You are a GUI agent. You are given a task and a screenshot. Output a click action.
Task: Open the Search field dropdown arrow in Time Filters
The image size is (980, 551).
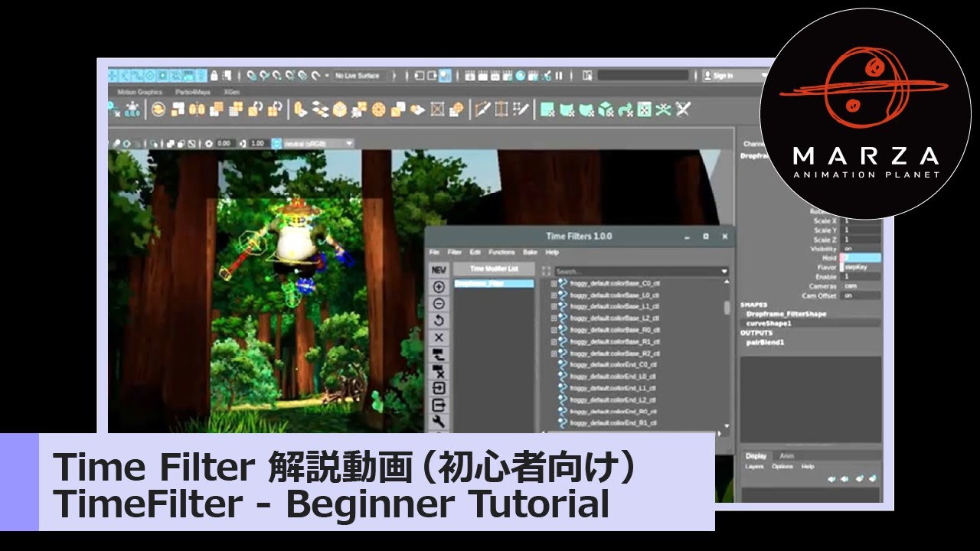(724, 271)
